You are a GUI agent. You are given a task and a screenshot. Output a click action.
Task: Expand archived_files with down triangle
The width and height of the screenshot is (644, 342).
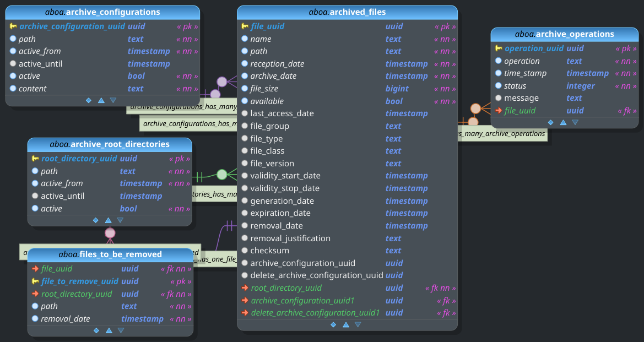pos(358,325)
